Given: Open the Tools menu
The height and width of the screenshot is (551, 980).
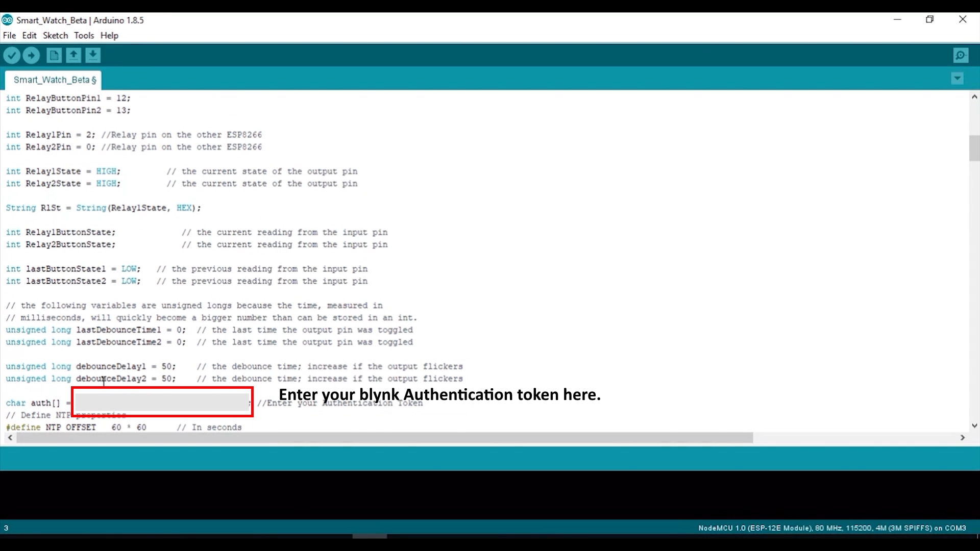Looking at the screenshot, I should (84, 35).
